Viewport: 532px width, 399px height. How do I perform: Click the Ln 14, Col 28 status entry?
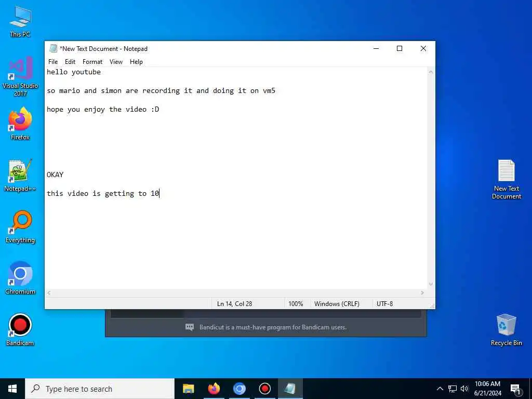pyautogui.click(x=234, y=303)
